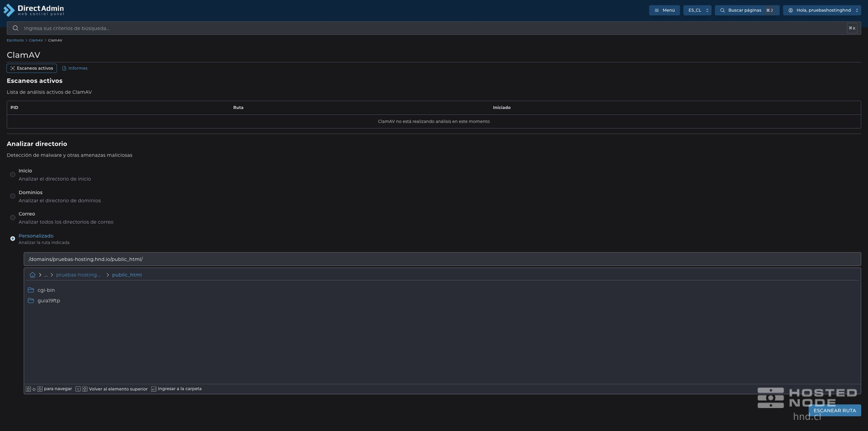Click the PID column header

coord(14,107)
